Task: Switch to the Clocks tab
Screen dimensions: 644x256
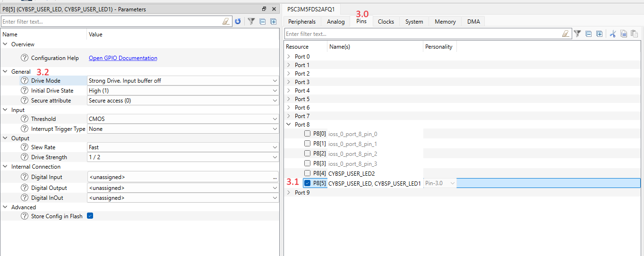Action: coord(386,22)
